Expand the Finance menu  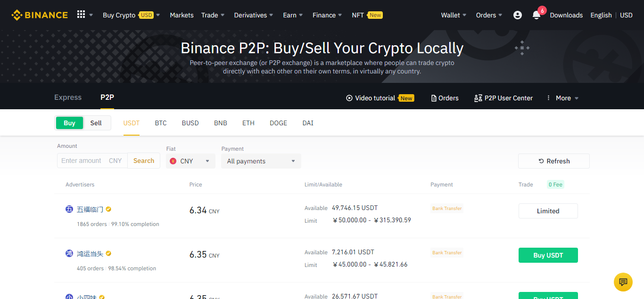(x=328, y=15)
